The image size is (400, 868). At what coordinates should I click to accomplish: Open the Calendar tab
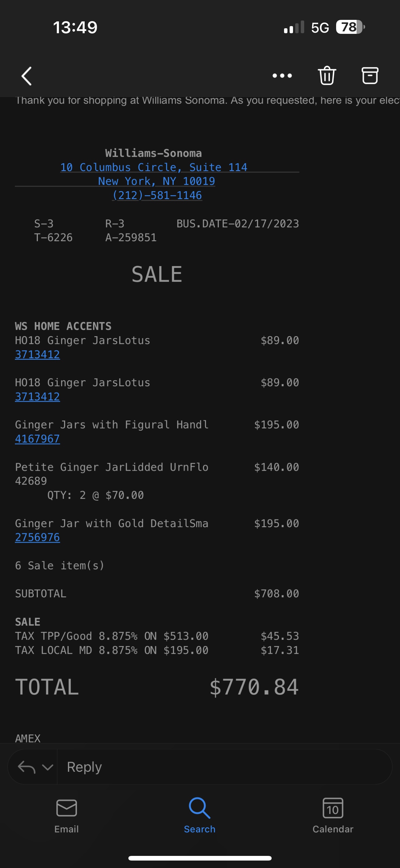(x=333, y=816)
